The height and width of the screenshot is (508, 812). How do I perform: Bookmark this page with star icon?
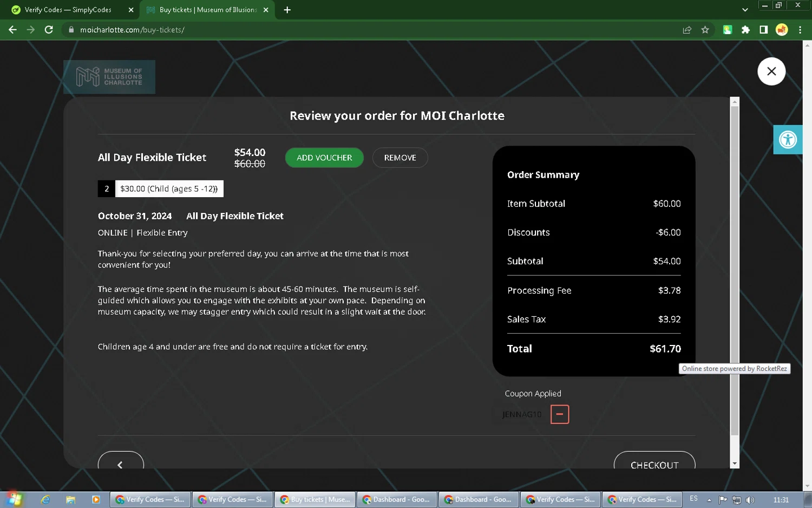click(x=705, y=30)
